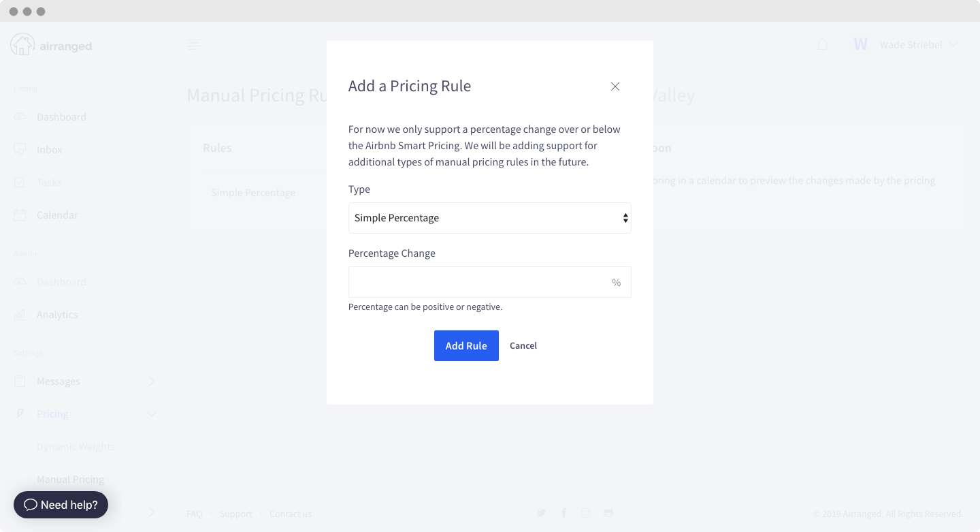The height and width of the screenshot is (532, 980).
Task: Click the Calendar icon in sidebar
Action: (x=20, y=215)
